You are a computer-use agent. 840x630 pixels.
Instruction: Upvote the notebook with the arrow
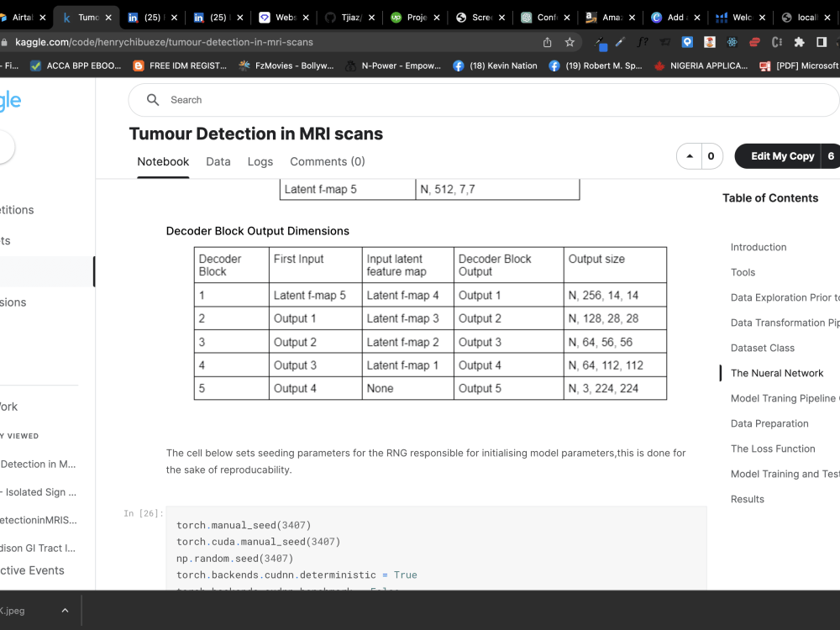tap(690, 156)
